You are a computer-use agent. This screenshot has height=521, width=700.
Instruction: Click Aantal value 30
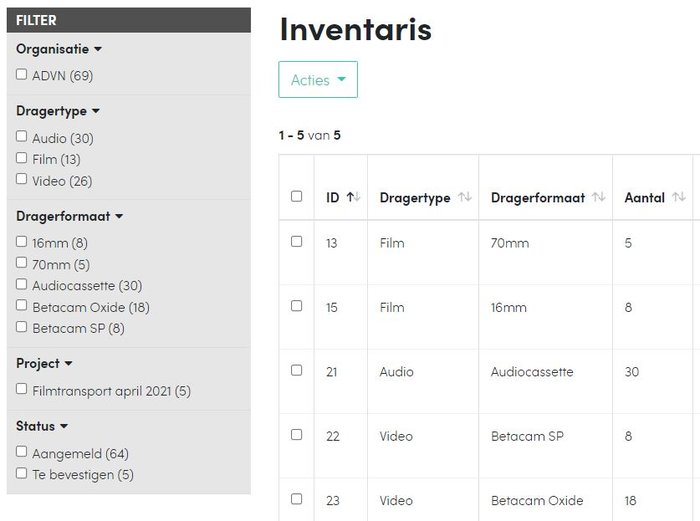point(632,372)
